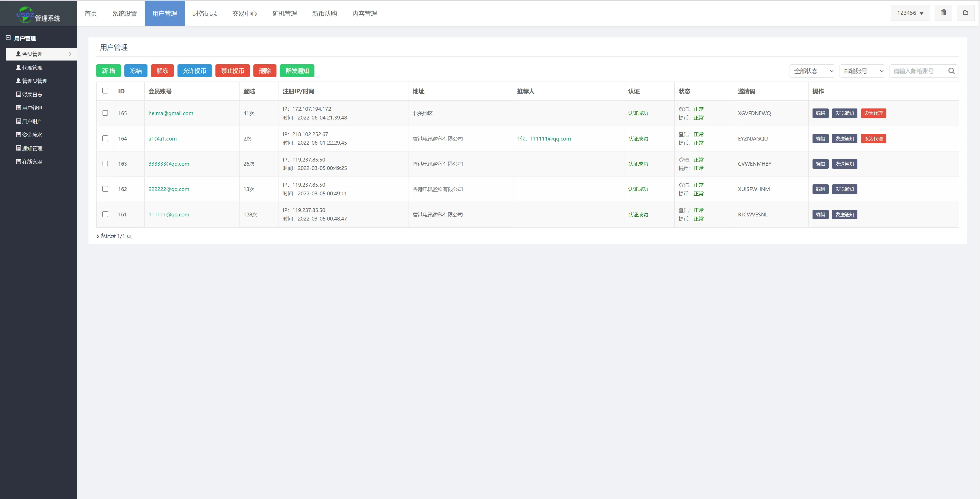Image resolution: width=980 pixels, height=499 pixels.
Task: Tick the select-all checkbox in table header
Action: click(105, 91)
